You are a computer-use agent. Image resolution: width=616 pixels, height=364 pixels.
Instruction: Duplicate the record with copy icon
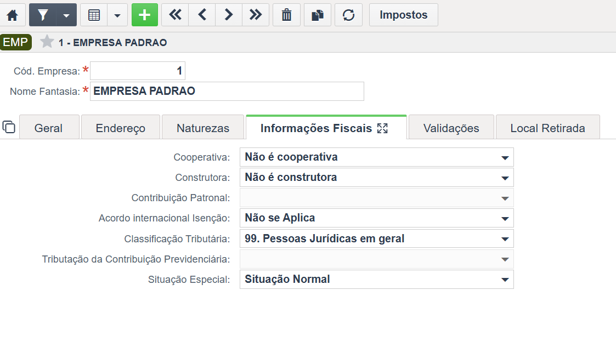(318, 15)
